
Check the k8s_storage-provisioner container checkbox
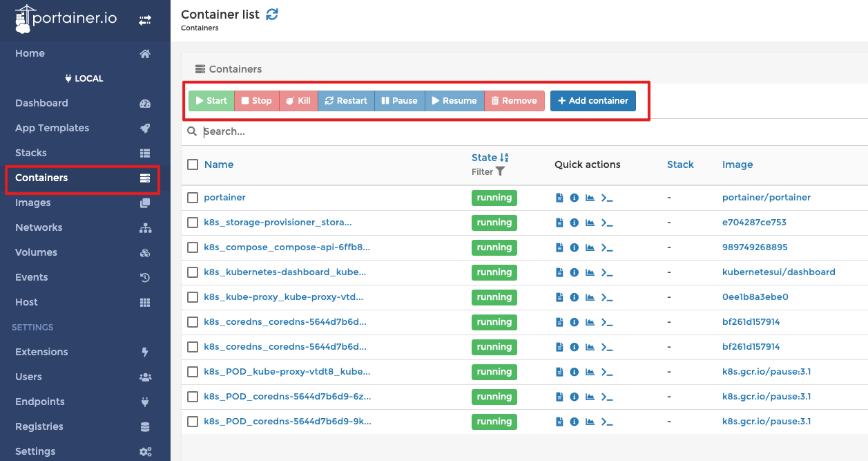click(193, 223)
